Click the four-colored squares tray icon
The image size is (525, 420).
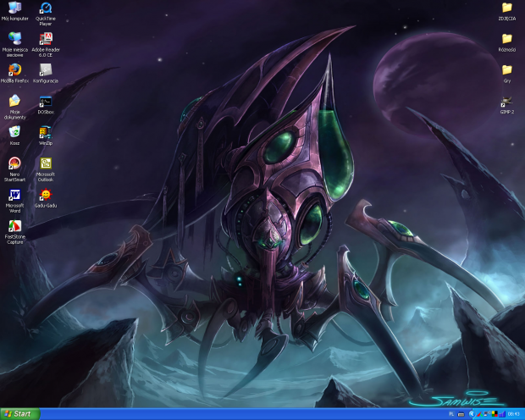tap(495, 414)
